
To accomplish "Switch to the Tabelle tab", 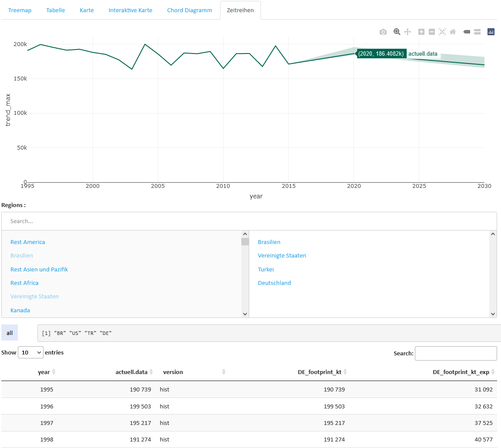I will [x=56, y=10].
